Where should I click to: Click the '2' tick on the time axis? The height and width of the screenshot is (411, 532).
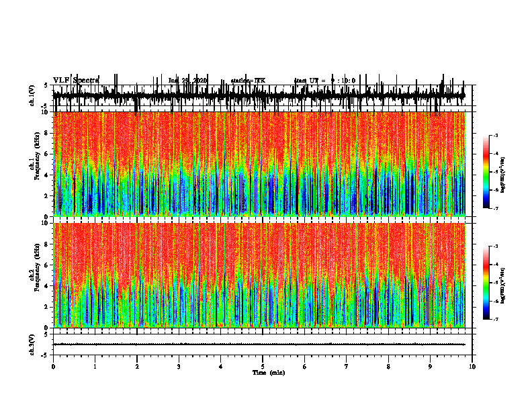pos(137,367)
